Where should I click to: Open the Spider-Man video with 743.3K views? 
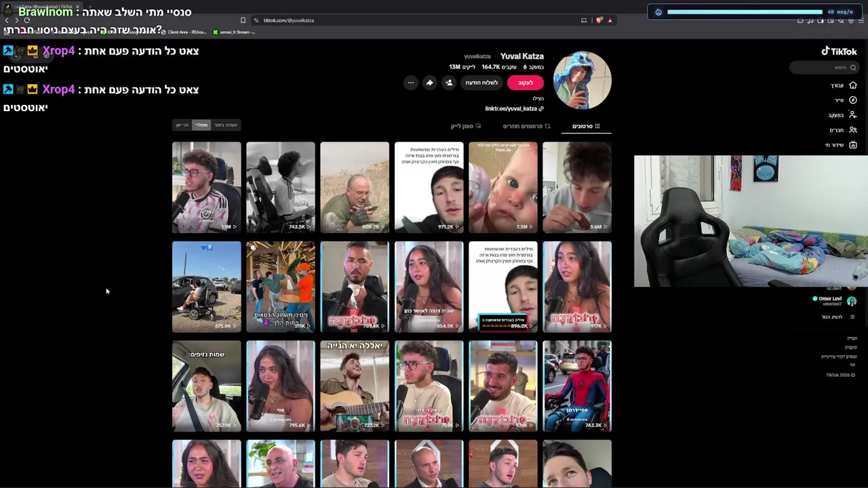point(577,386)
